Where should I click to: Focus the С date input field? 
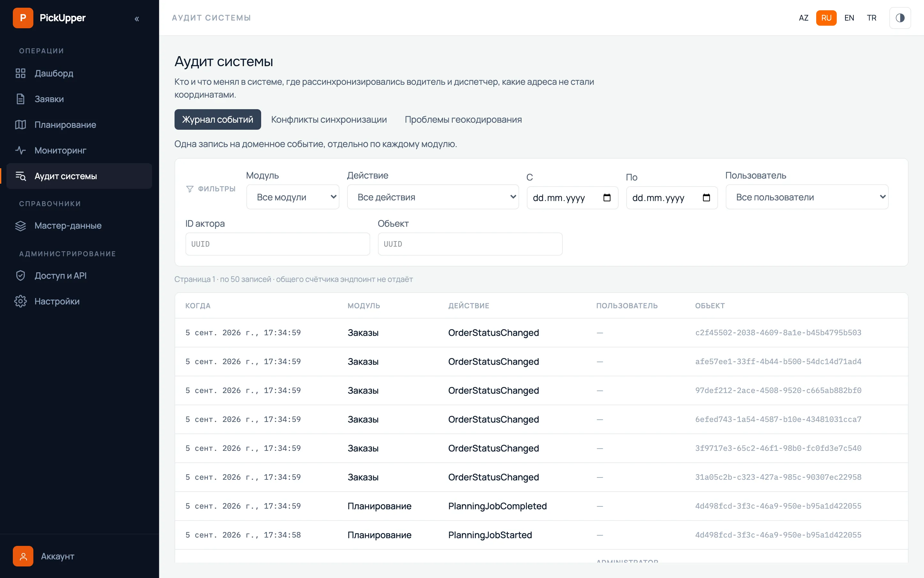point(572,197)
